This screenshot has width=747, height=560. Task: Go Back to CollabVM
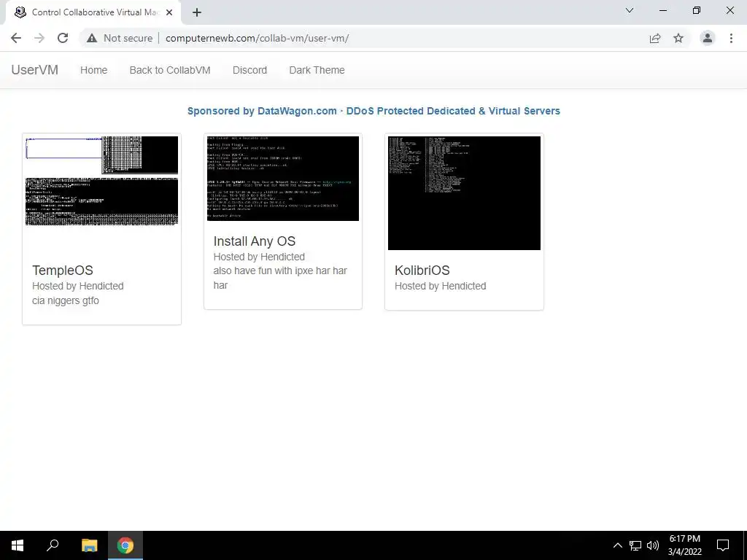pos(170,70)
